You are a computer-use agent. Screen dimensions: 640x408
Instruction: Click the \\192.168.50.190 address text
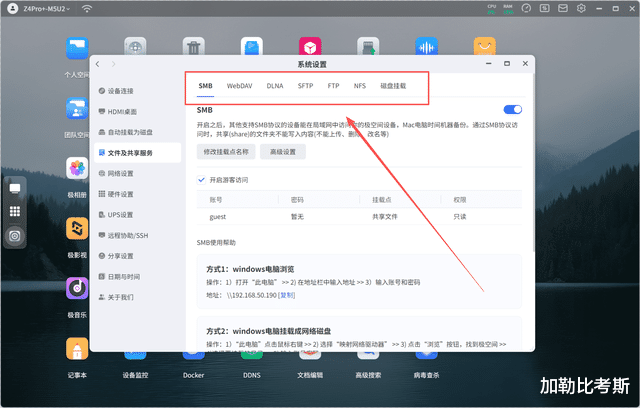click(252, 295)
